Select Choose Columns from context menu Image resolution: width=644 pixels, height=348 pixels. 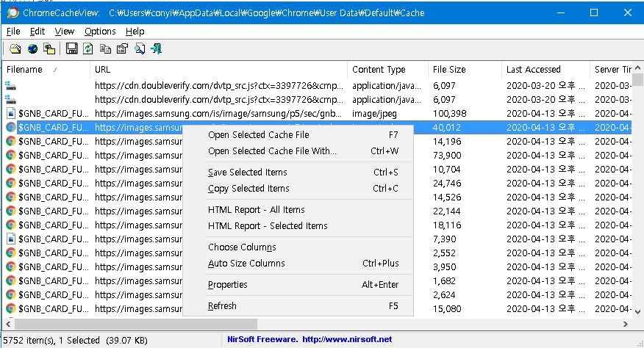[x=298, y=247]
